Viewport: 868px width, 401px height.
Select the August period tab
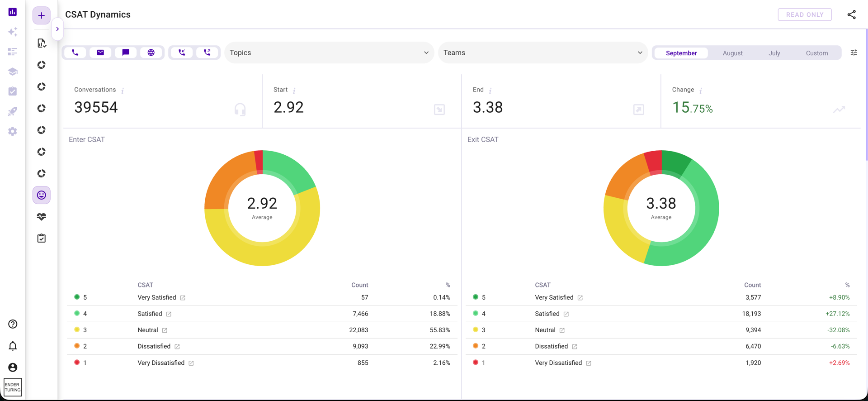(732, 53)
